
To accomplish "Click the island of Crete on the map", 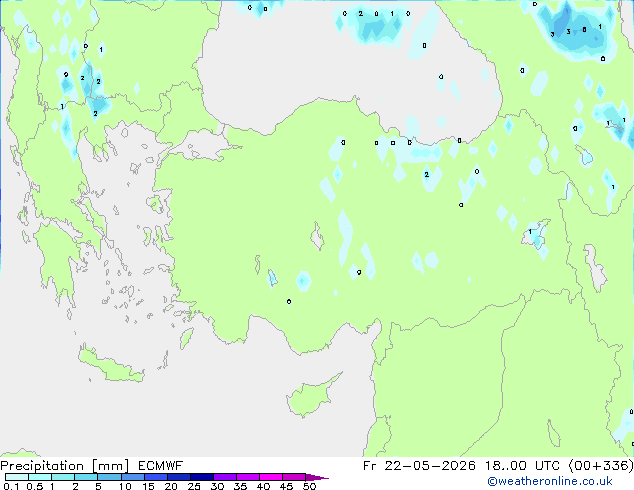I will 109,366.
